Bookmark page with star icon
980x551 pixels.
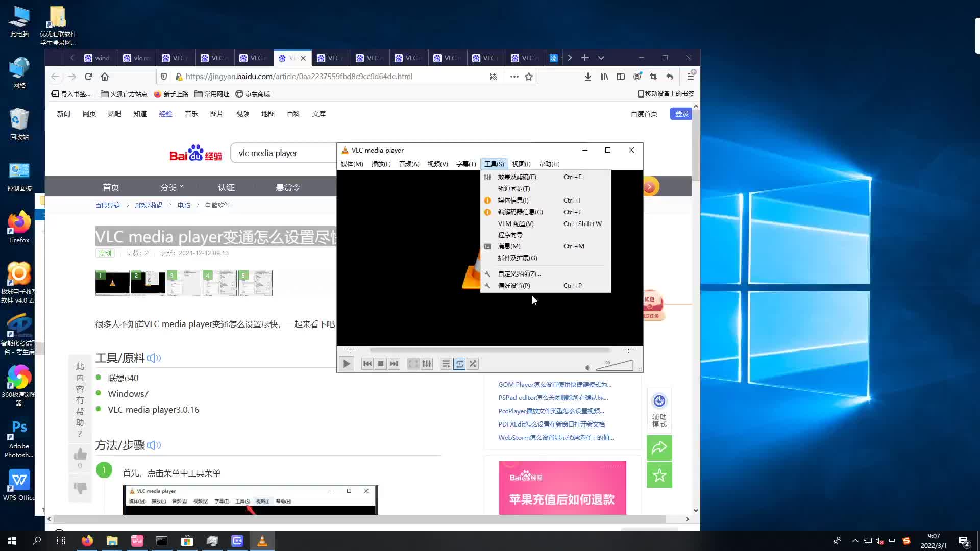(x=529, y=77)
